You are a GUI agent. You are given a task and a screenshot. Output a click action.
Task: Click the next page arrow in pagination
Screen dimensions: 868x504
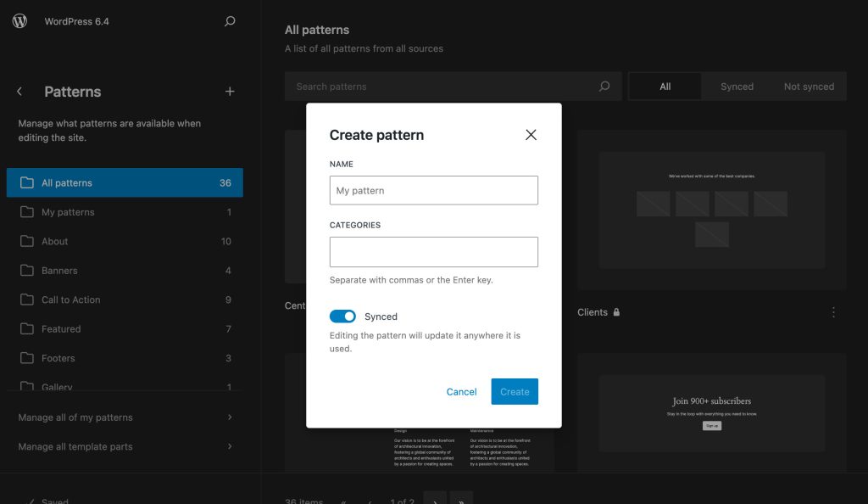(435, 499)
